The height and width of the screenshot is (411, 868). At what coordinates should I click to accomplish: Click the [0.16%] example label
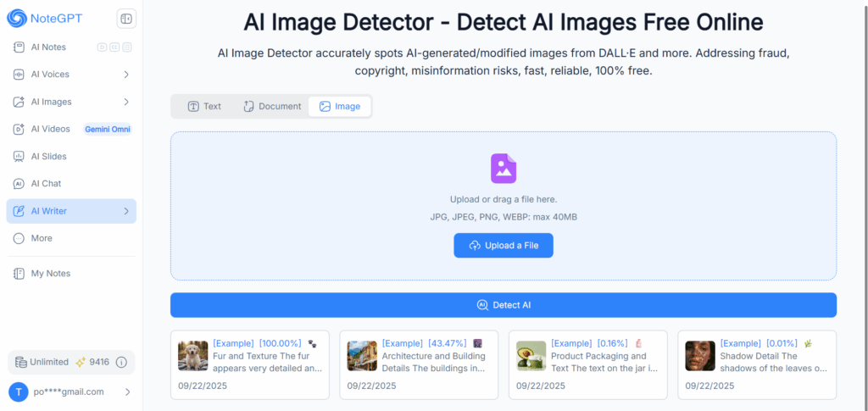click(614, 343)
